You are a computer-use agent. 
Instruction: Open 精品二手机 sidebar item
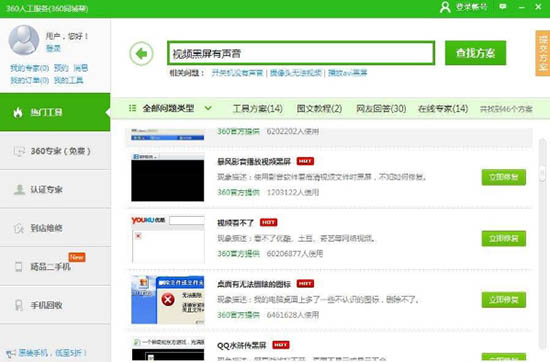point(55,267)
